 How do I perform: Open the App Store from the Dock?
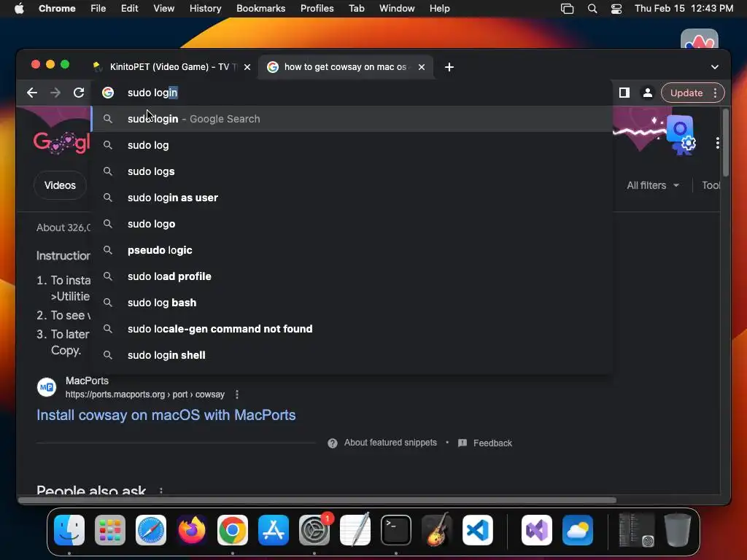[274, 530]
